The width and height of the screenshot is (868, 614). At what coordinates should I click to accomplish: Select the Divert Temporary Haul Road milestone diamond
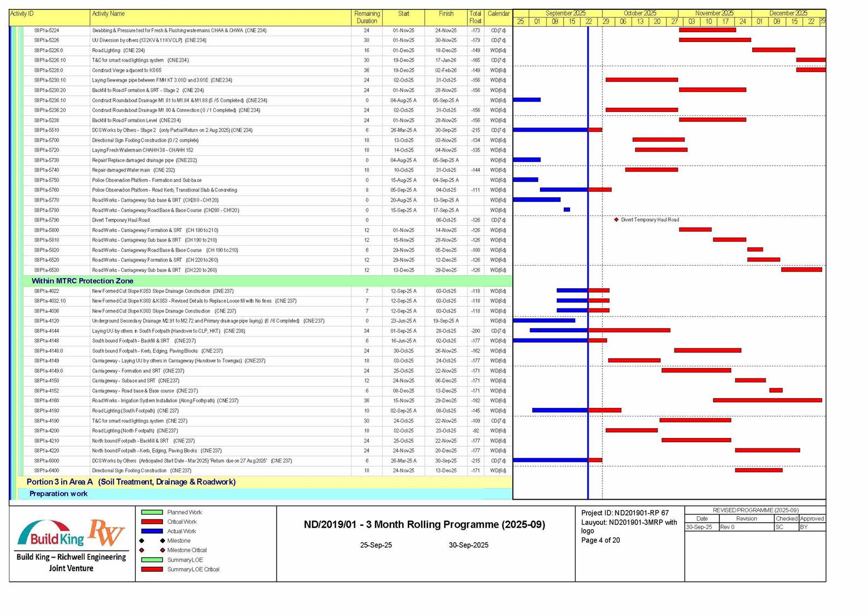pos(616,220)
